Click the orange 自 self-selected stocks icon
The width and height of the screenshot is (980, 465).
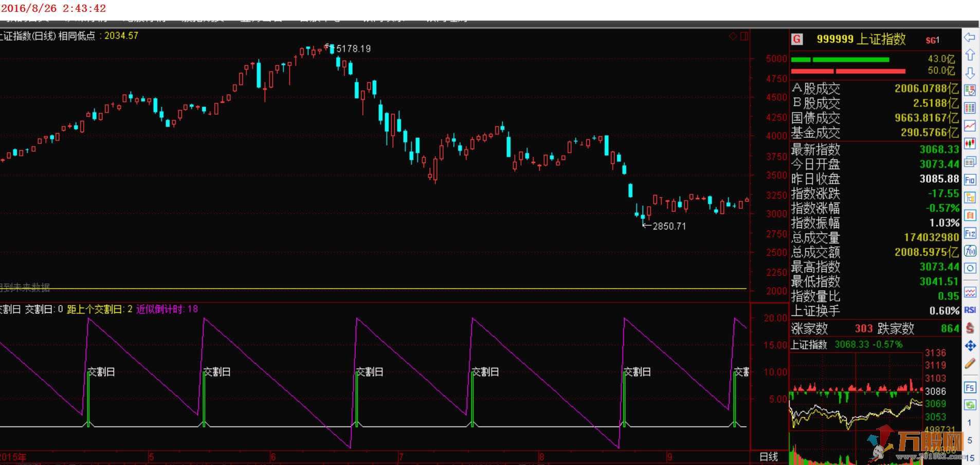[x=970, y=216]
